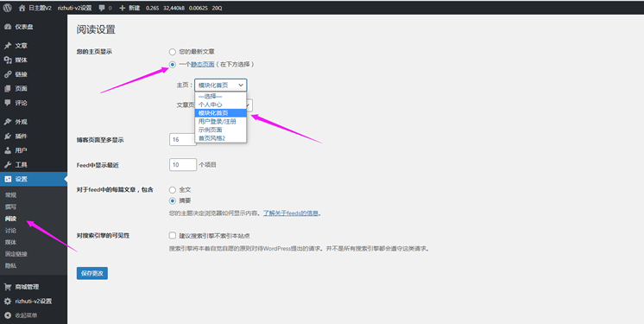Follow the 静态页面 hyperlink
The width and height of the screenshot is (644, 324).
pyautogui.click(x=203, y=64)
